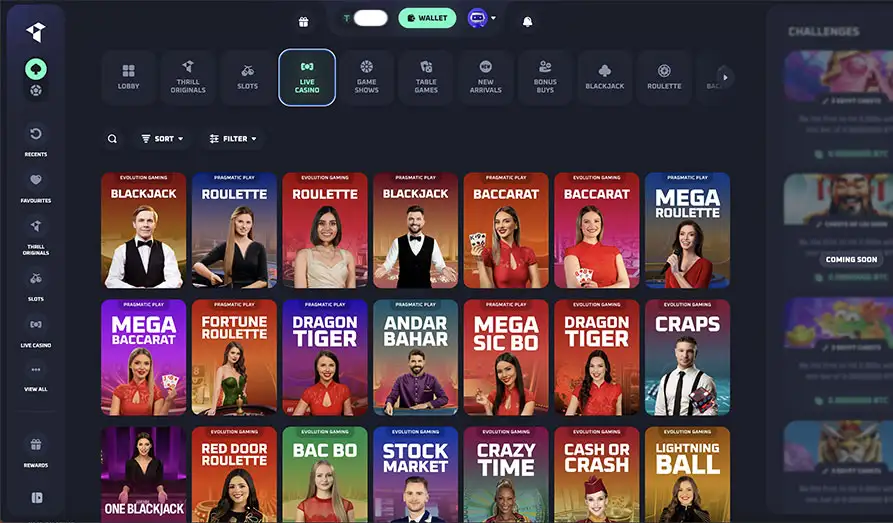Expand the Filter dropdown
Image resolution: width=893 pixels, height=523 pixels.
pyautogui.click(x=232, y=138)
